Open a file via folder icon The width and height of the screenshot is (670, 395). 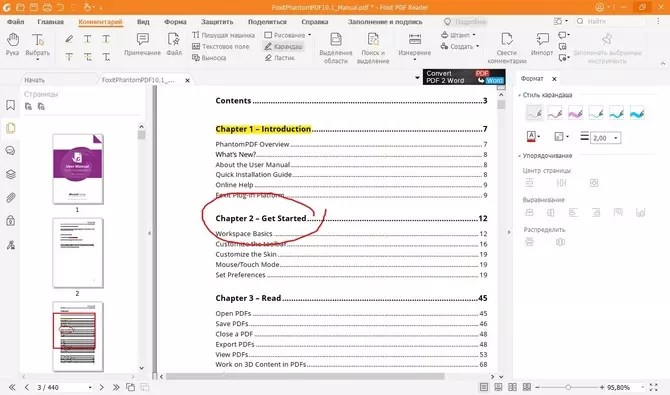[x=20, y=7]
